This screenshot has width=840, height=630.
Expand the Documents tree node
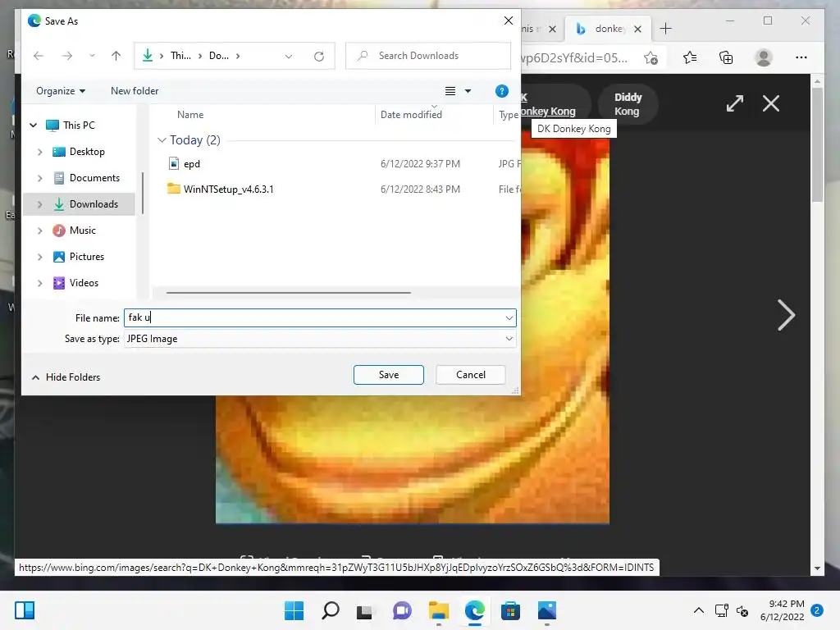tap(39, 178)
